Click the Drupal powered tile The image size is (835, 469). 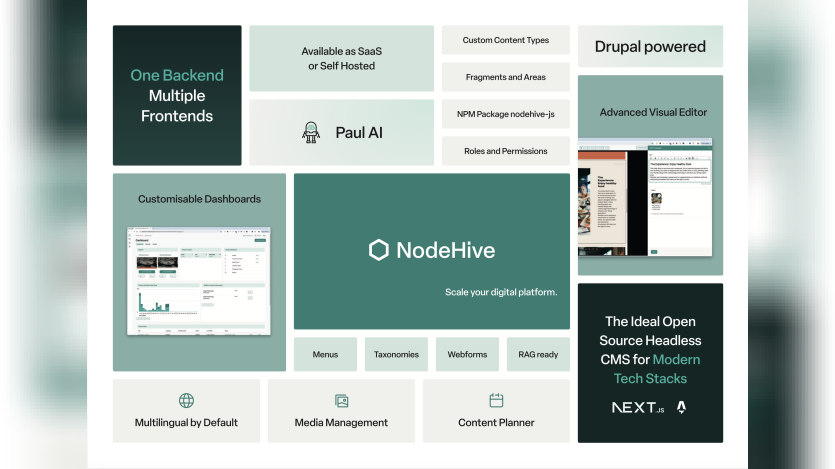(650, 46)
